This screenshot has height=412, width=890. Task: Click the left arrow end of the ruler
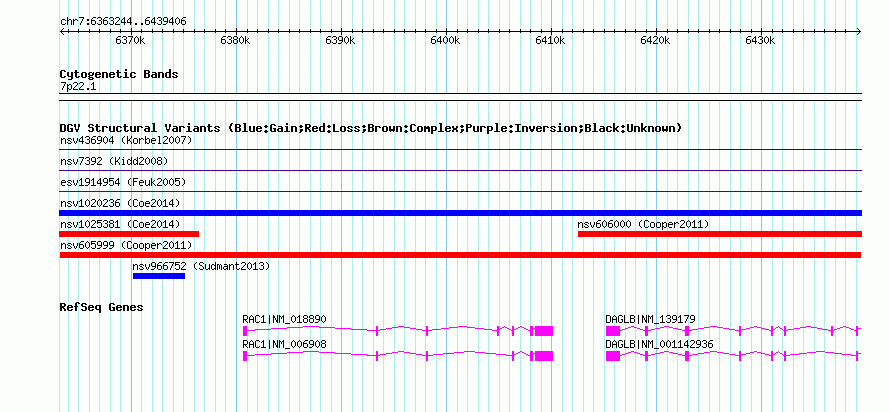(x=62, y=32)
